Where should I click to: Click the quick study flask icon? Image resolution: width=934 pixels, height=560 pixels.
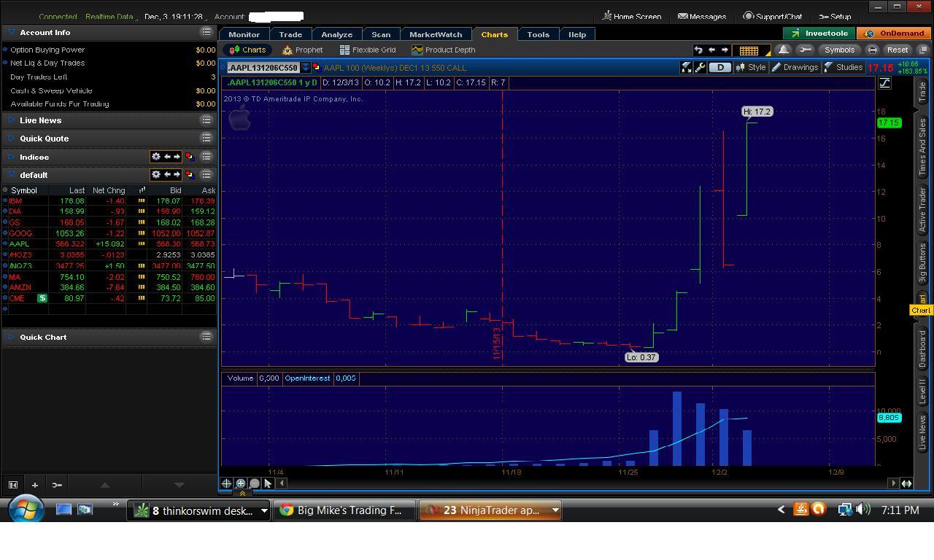coord(687,67)
